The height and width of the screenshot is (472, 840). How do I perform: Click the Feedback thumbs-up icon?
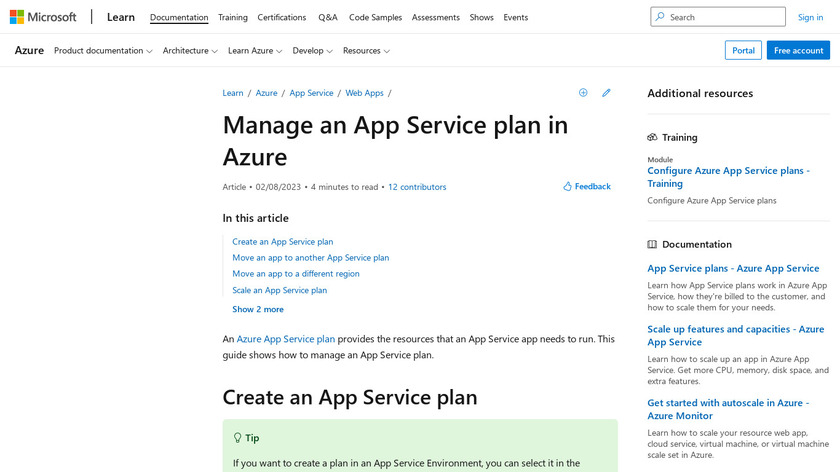(567, 186)
